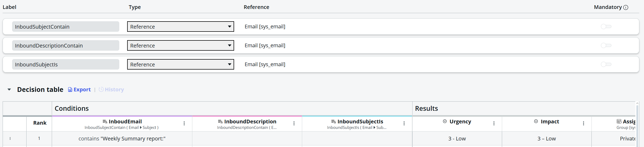Click row 1 drag handle icon
644x147 pixels.
pos(10,139)
